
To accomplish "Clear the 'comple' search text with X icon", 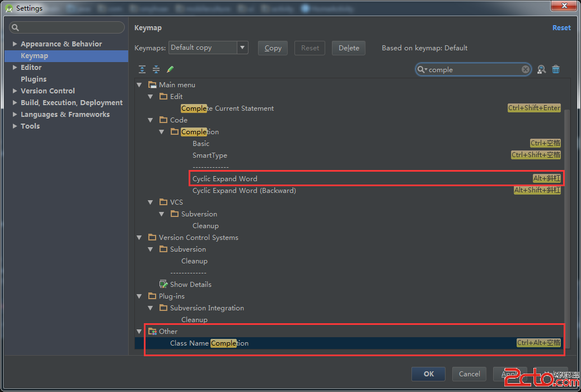I will coord(526,69).
